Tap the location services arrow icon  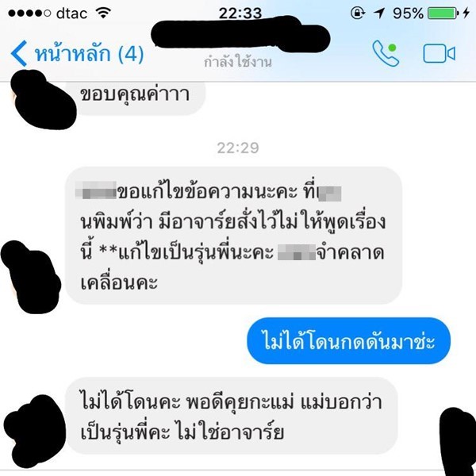(379, 13)
